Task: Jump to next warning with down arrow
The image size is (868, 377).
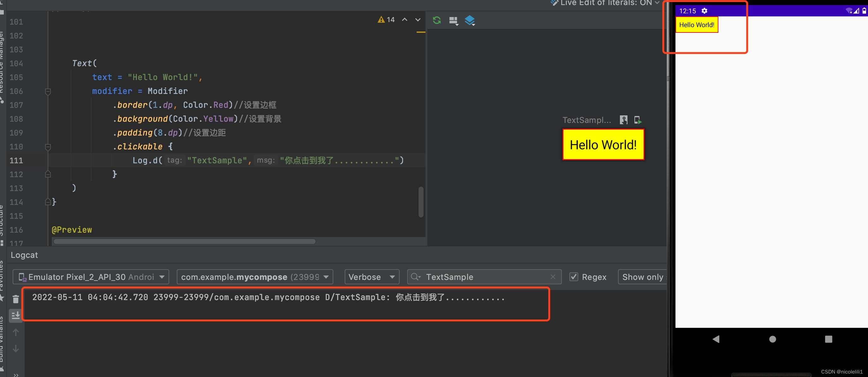Action: [x=418, y=20]
